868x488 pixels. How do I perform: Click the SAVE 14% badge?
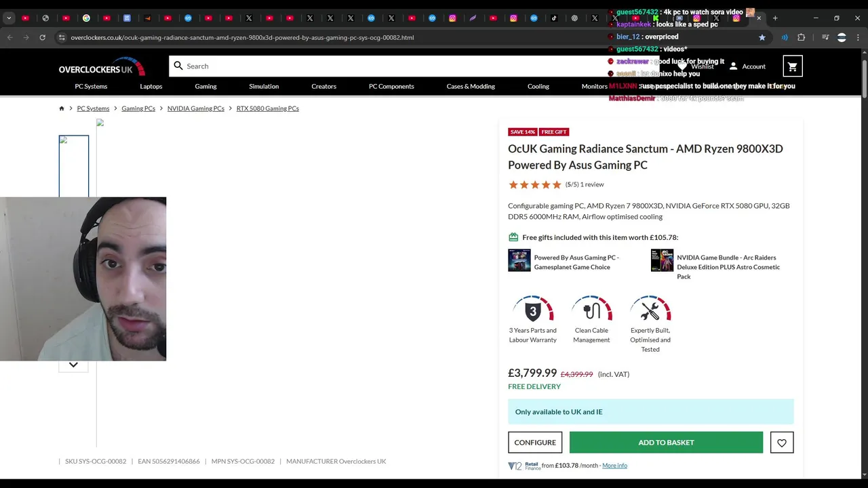coord(523,132)
